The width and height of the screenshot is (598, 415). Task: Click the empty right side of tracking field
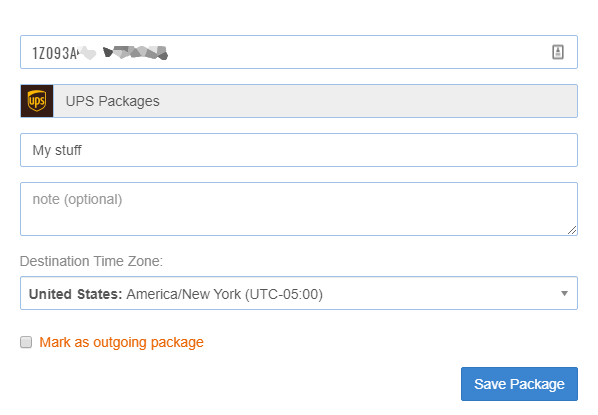pyautogui.click(x=358, y=52)
